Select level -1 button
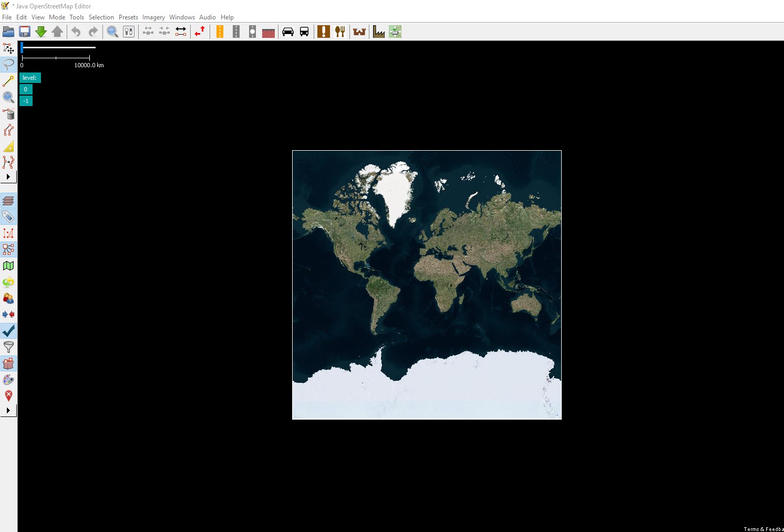This screenshot has height=532, width=784. click(x=26, y=101)
